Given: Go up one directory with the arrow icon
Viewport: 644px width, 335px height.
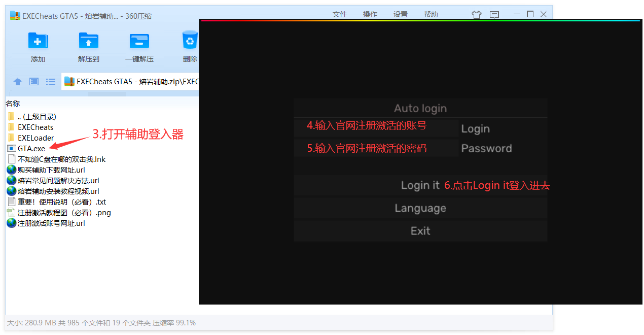Looking at the screenshot, I should (18, 82).
